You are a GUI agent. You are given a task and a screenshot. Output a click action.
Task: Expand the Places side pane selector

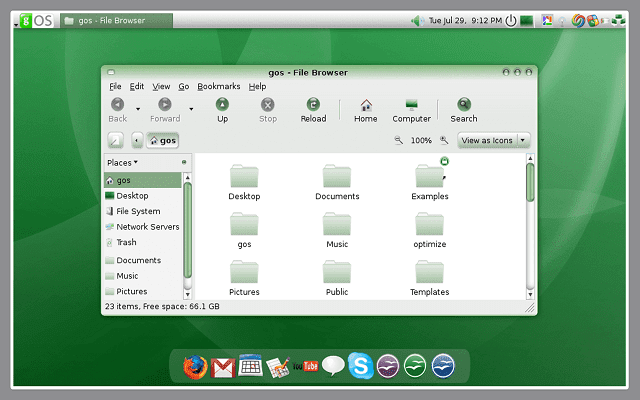coord(122,162)
